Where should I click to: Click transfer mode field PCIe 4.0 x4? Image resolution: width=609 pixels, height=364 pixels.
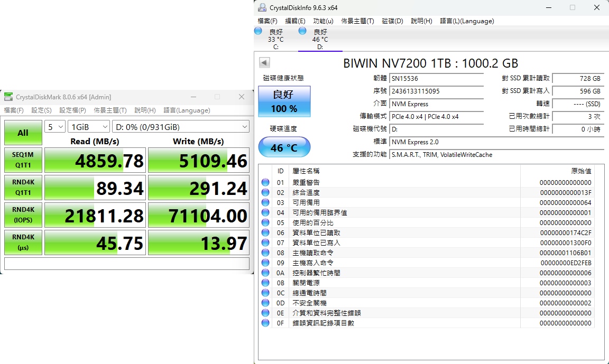[x=437, y=116]
